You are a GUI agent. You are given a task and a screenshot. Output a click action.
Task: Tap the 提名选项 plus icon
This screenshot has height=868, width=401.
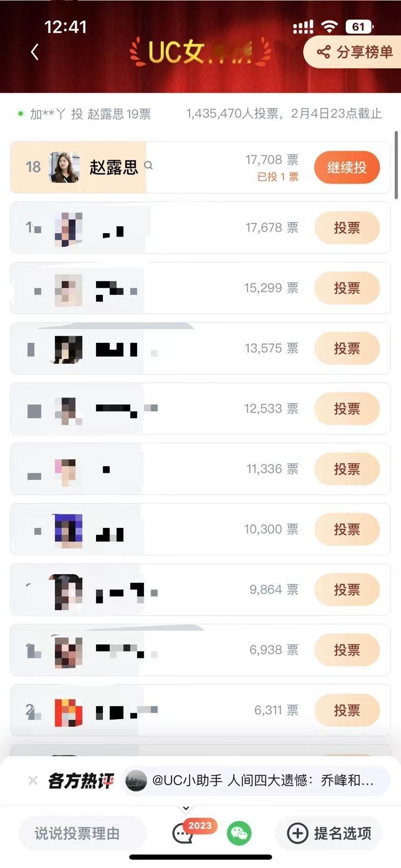tap(297, 833)
